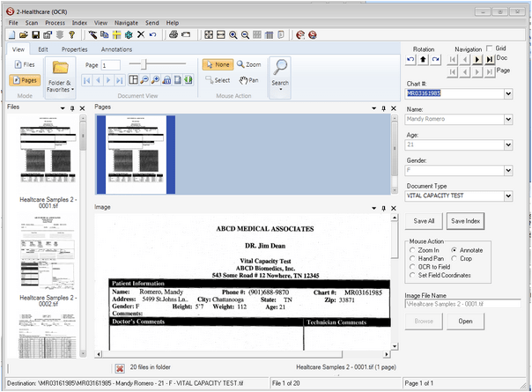Enable the Grid checkbox
Image resolution: width=532 pixels, height=392 pixels.
point(489,48)
